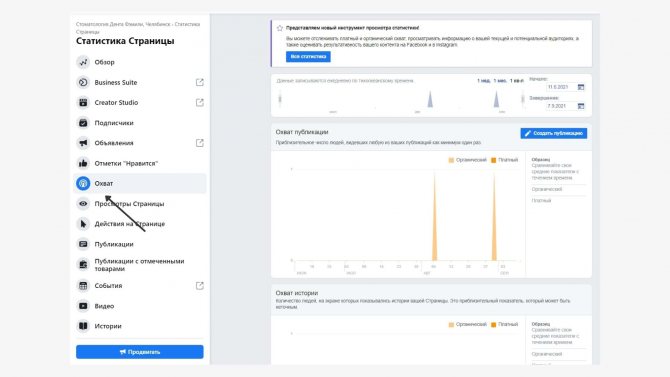Viewport: 670px width, 377px height.
Task: Click Платный benchmark in Охват публикации panel
Action: pyautogui.click(x=541, y=200)
